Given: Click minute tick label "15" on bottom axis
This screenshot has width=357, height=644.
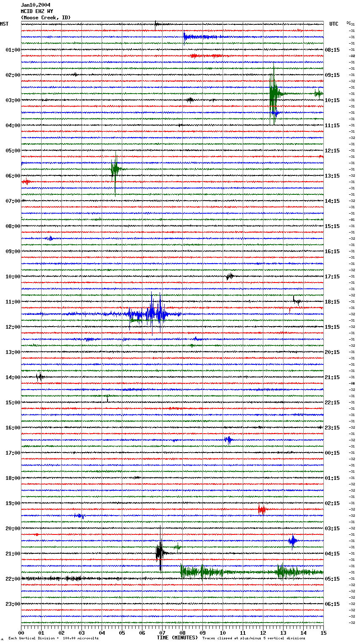Looking at the screenshot, I should (323, 632).
